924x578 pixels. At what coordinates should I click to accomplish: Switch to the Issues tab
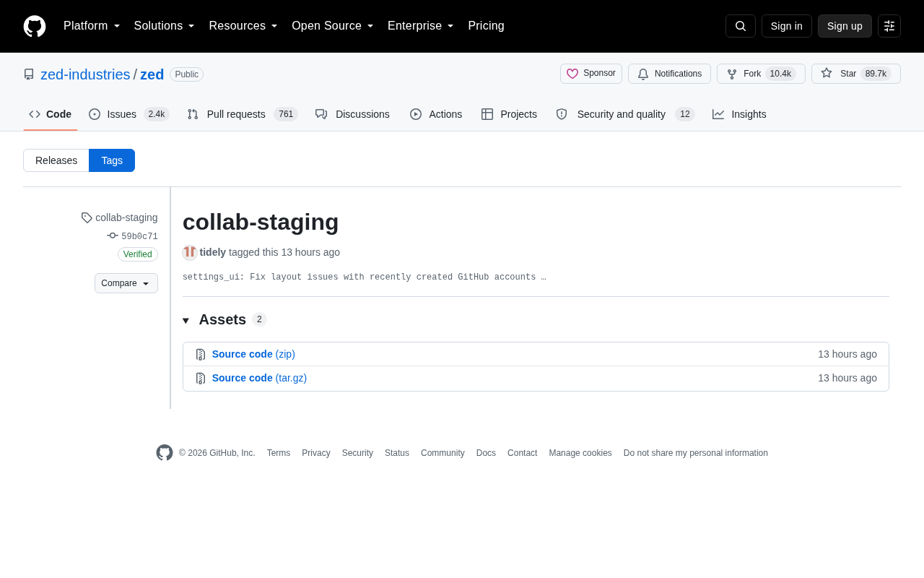[x=128, y=114]
